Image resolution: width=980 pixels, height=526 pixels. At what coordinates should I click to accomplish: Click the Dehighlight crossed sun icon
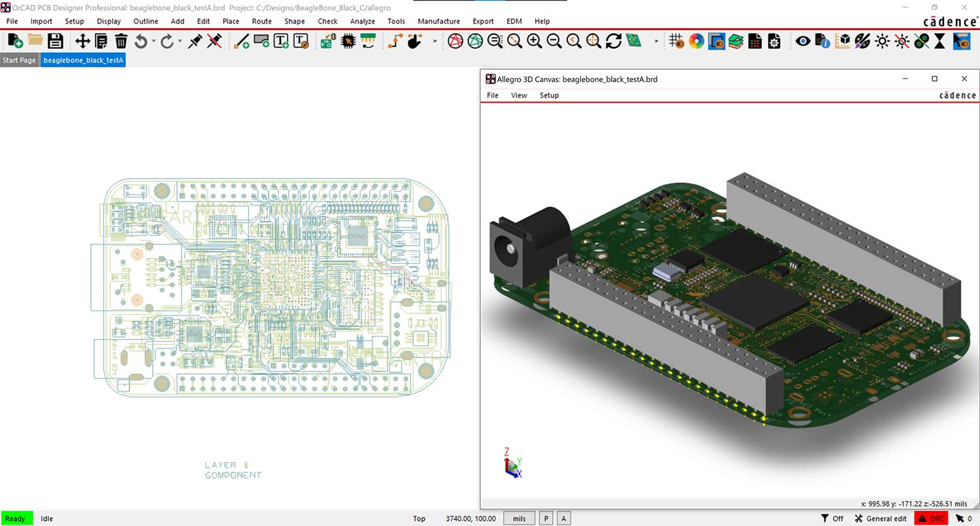pos(902,41)
